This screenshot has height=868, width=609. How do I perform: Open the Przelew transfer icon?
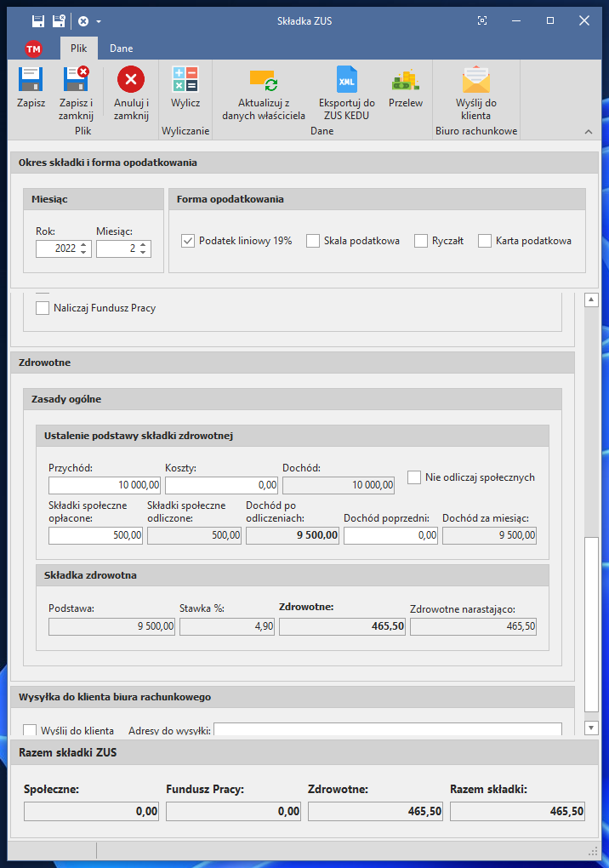(405, 81)
